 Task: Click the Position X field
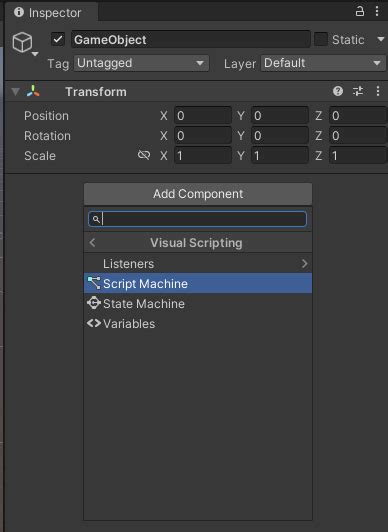pos(203,116)
